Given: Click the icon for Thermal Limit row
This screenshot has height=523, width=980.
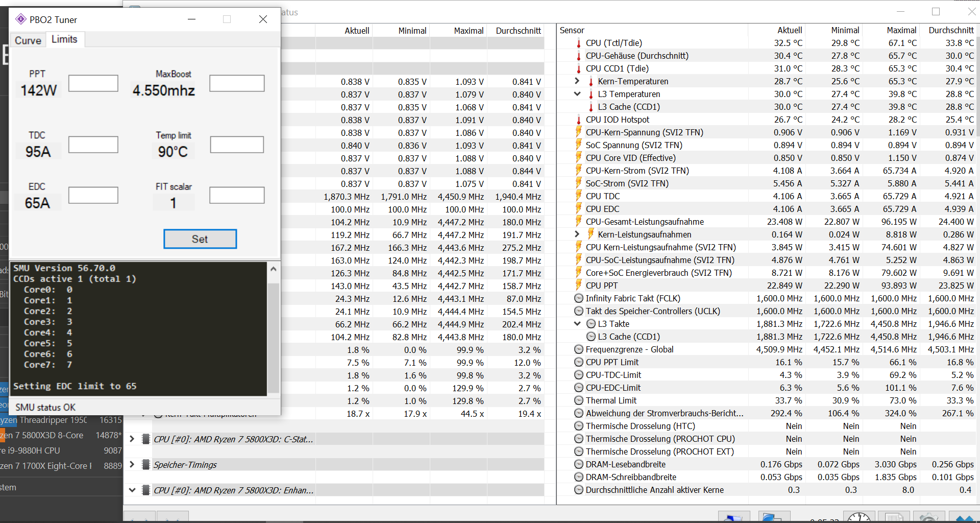Looking at the screenshot, I should point(579,400).
